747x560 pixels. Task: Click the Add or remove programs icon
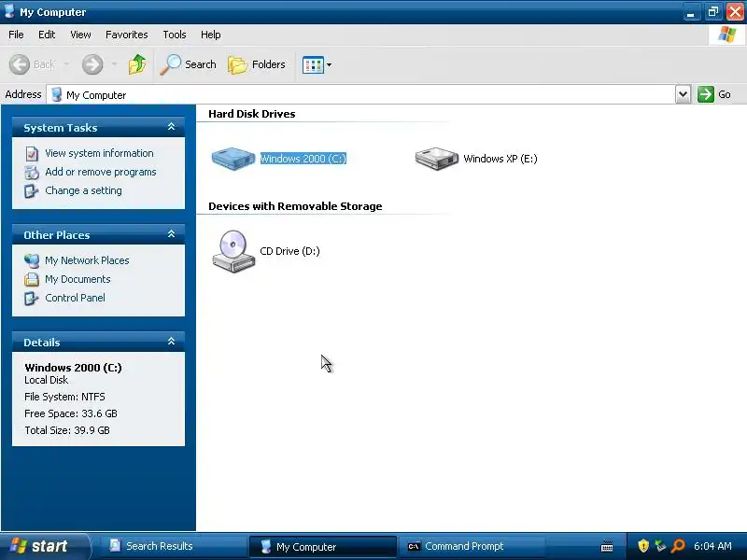click(x=32, y=173)
